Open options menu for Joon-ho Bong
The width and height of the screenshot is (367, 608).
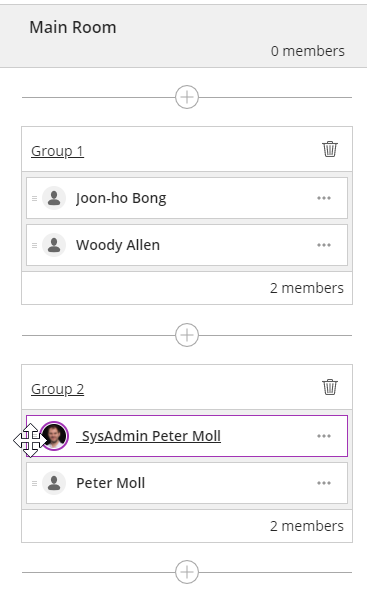click(x=324, y=198)
